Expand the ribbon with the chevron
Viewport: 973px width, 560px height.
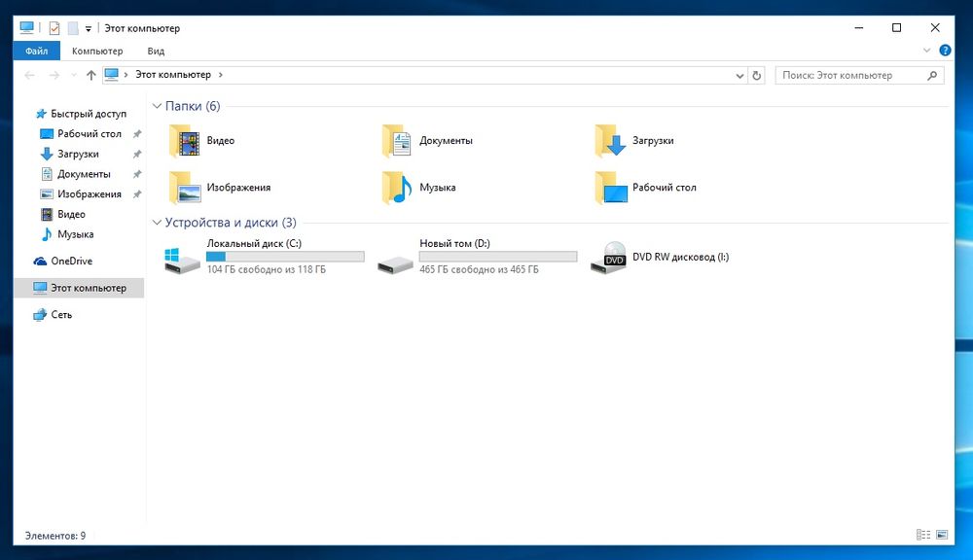point(926,51)
